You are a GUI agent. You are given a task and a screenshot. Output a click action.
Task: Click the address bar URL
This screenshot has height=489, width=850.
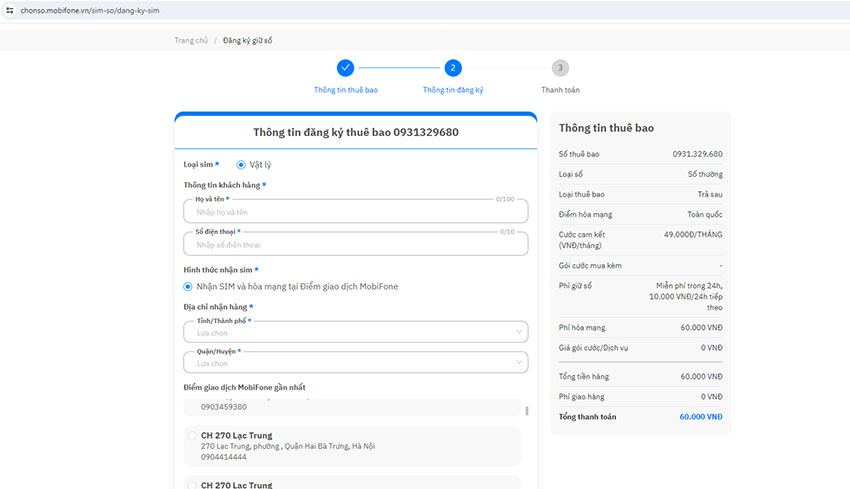[x=90, y=10]
